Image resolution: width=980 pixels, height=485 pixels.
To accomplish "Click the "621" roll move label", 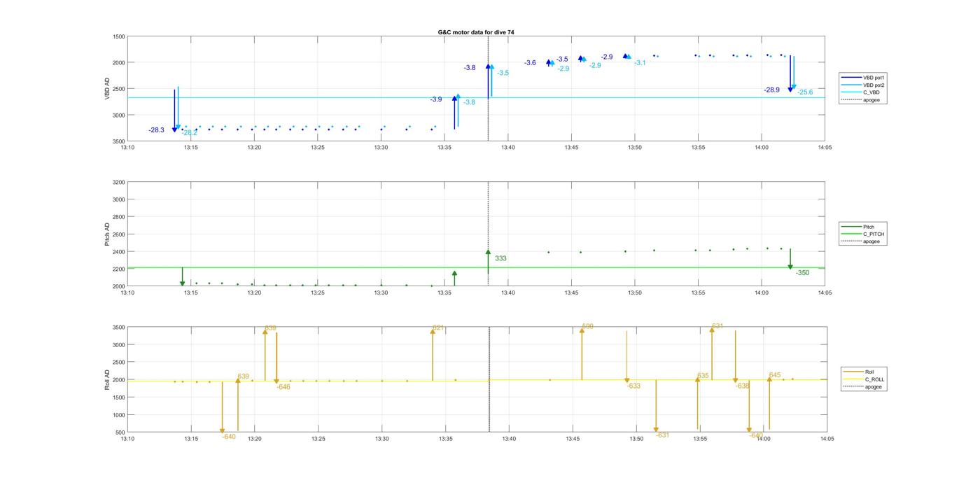I will 439,328.
